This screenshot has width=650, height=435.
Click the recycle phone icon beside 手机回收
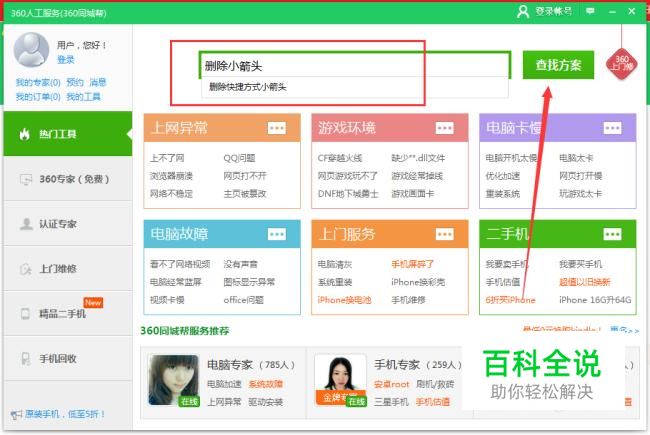tap(25, 358)
